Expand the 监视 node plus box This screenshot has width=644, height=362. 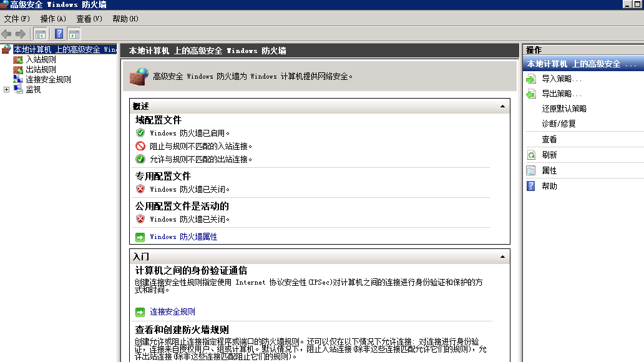(7, 90)
